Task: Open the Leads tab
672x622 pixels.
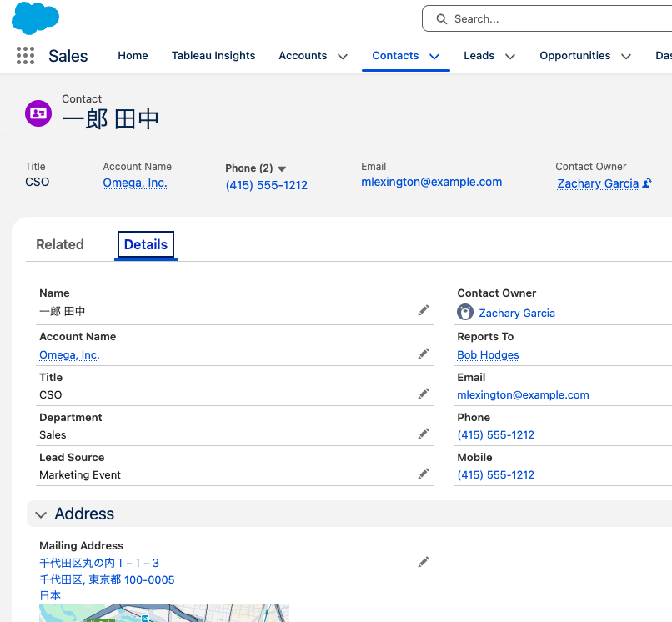Action: 479,56
